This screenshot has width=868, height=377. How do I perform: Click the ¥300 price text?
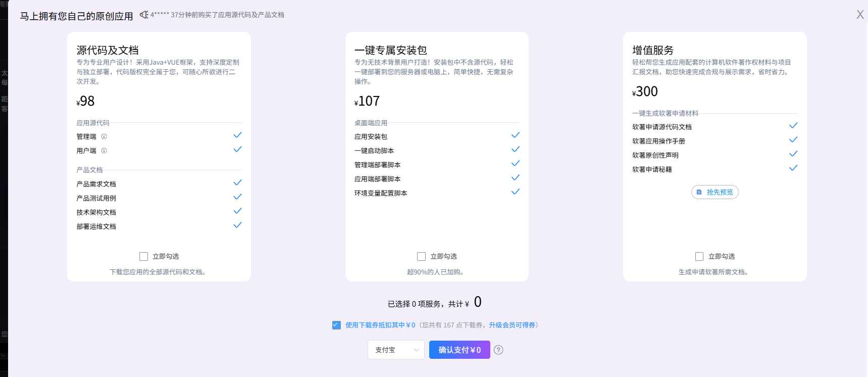click(x=645, y=91)
